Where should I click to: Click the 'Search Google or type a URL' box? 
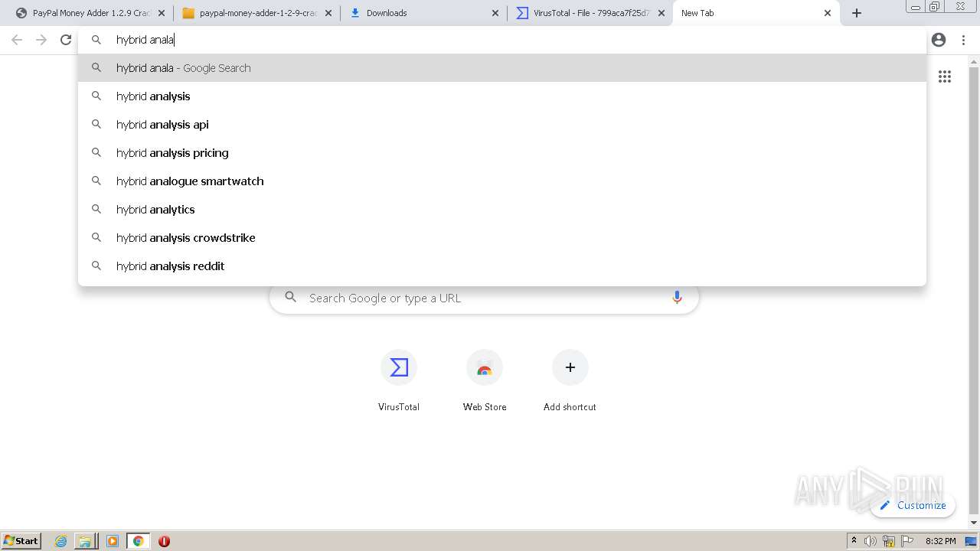click(x=484, y=298)
